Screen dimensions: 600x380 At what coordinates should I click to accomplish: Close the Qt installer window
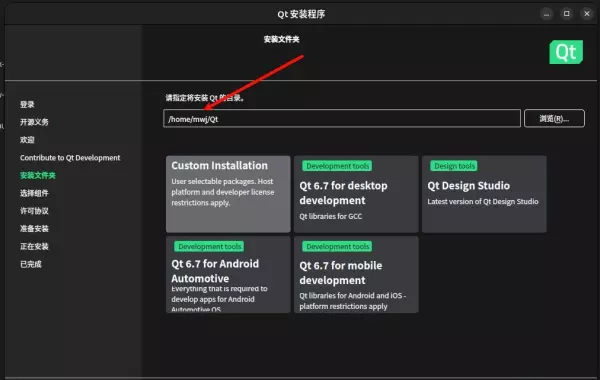587,14
